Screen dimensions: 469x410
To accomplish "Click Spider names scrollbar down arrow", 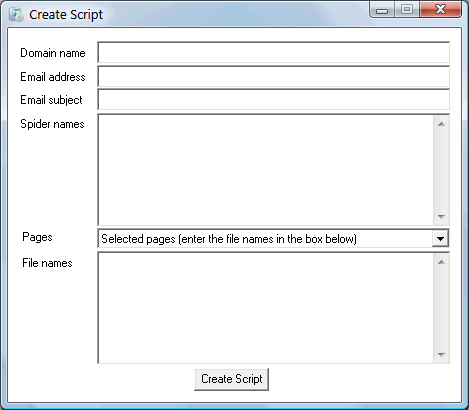I will [441, 217].
